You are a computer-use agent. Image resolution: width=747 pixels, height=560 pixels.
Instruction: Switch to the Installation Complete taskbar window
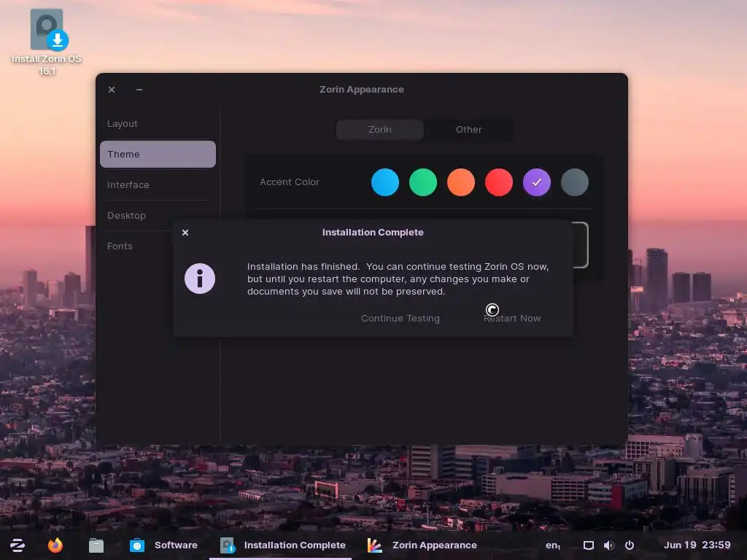tap(283, 545)
